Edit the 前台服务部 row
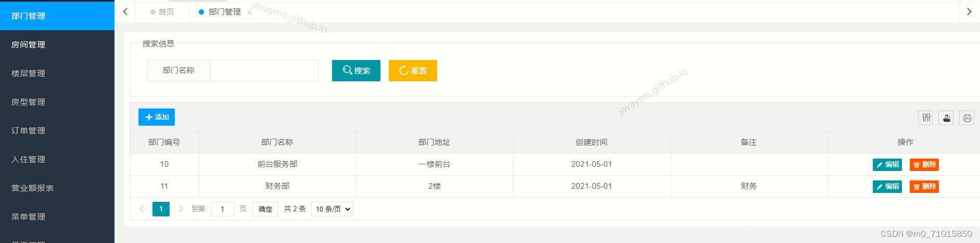The width and height of the screenshot is (980, 243). pos(887,165)
